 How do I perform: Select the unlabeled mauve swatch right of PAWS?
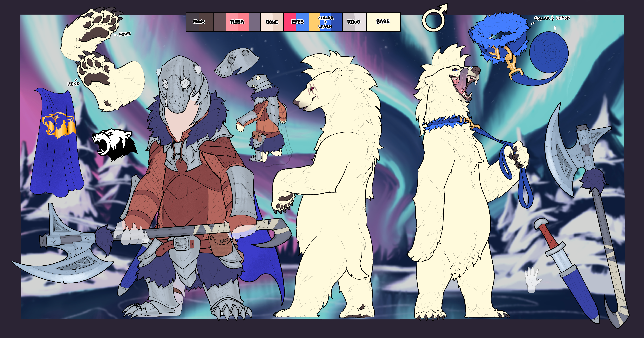(x=220, y=22)
